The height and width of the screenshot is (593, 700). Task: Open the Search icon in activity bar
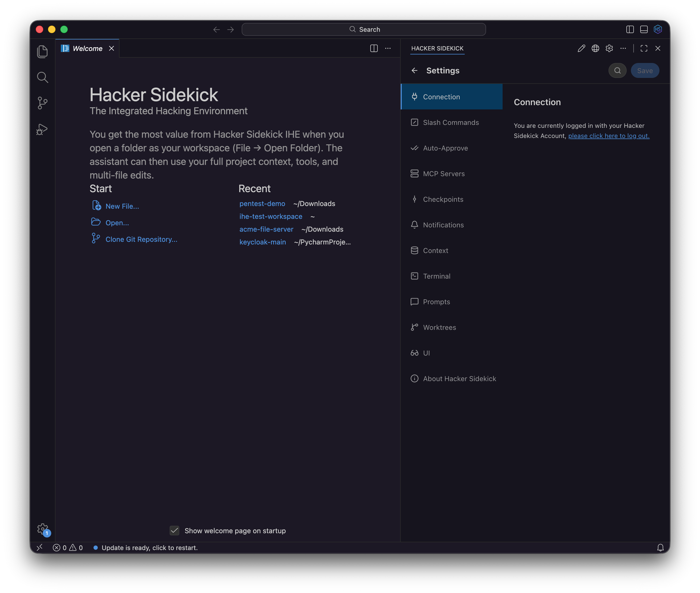pos(42,77)
